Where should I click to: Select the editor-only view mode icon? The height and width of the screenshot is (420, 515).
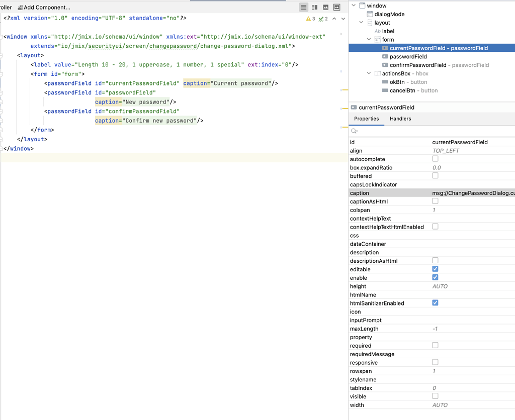[304, 7]
